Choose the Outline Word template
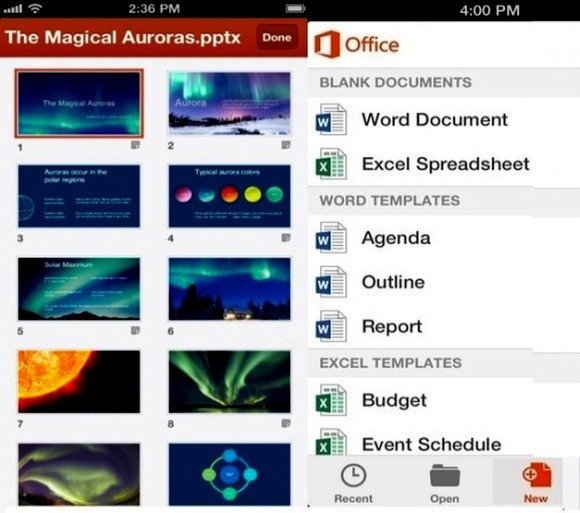 coord(444,282)
